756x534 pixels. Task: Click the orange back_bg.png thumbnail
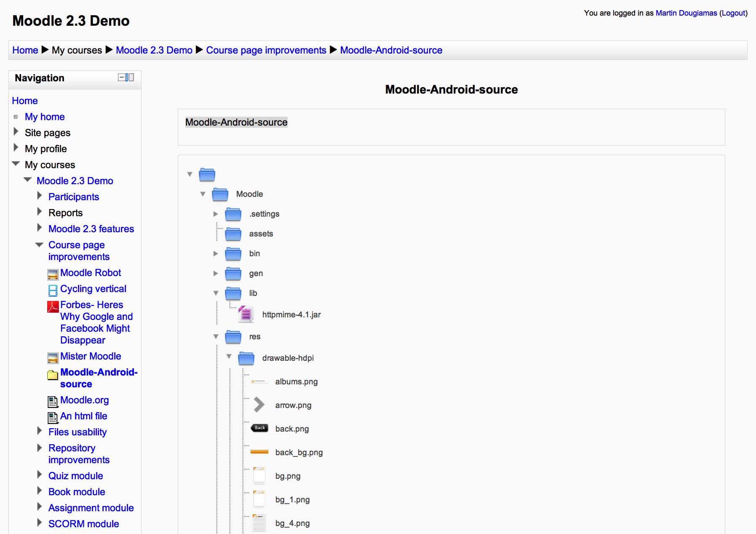tap(259, 452)
